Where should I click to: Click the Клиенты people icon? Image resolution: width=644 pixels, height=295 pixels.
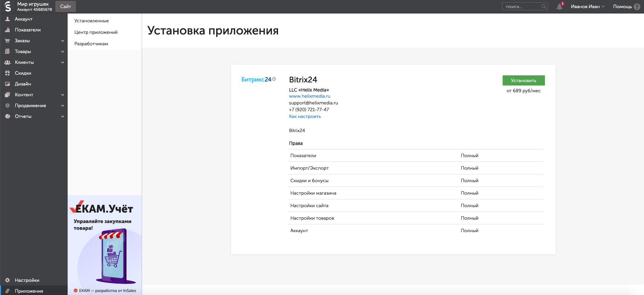coord(7,62)
